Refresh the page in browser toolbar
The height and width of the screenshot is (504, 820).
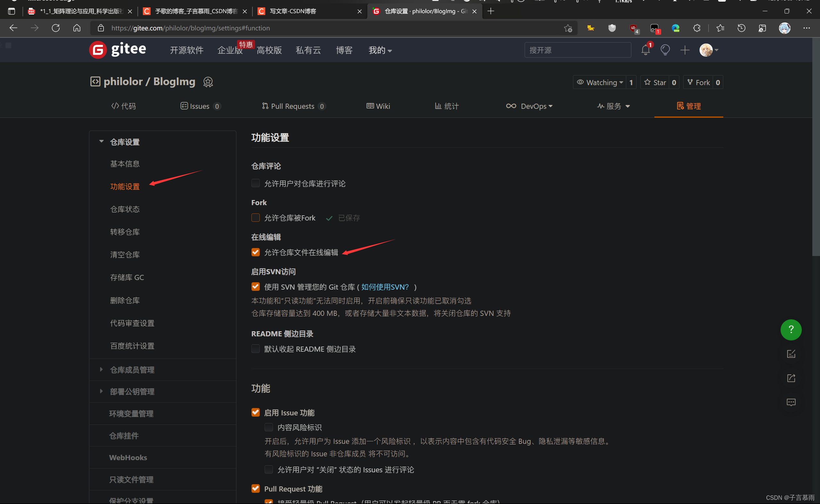[x=56, y=28]
